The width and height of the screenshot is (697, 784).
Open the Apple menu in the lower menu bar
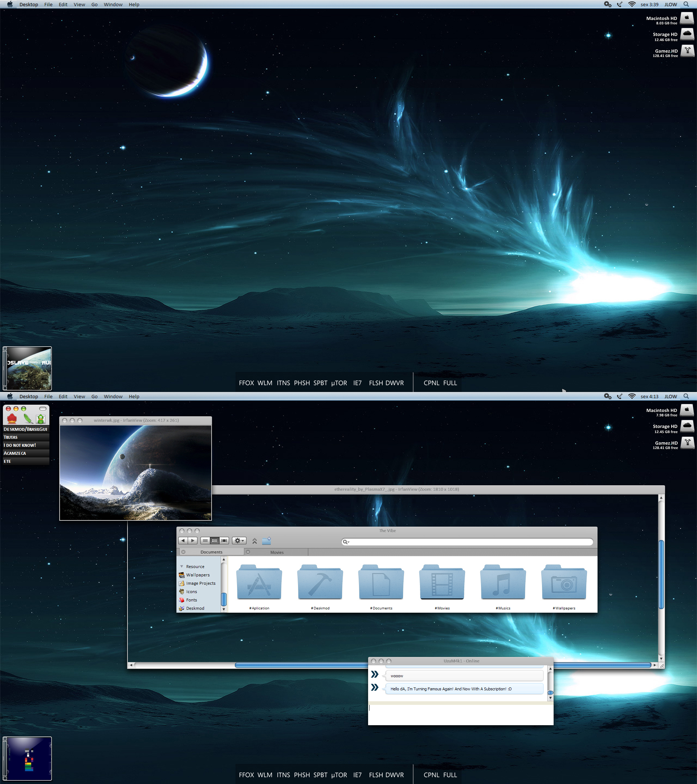10,396
